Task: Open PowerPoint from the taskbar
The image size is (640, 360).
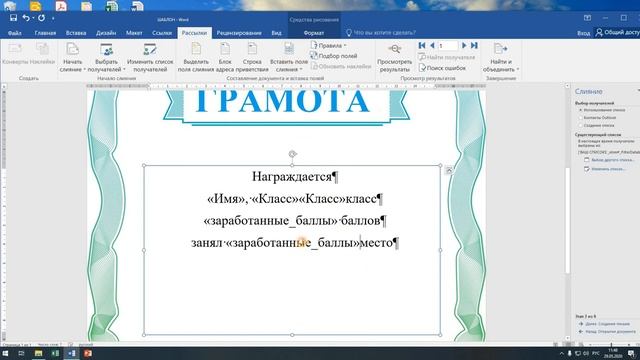Action: tap(88, 353)
